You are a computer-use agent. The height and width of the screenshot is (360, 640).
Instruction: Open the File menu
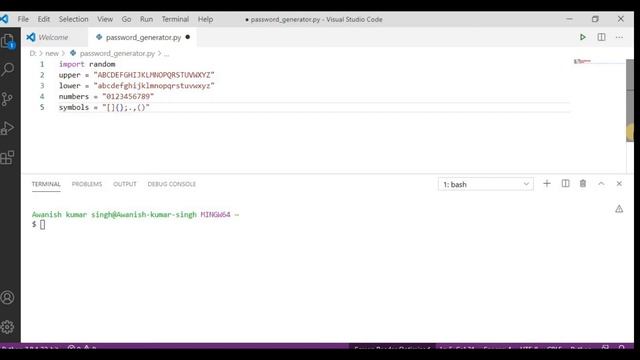[x=23, y=19]
